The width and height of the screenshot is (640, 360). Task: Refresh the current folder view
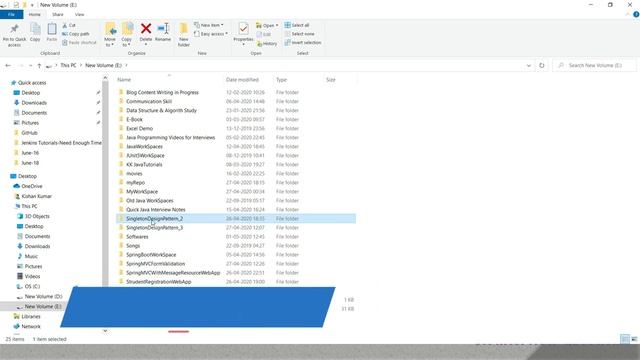[542, 65]
